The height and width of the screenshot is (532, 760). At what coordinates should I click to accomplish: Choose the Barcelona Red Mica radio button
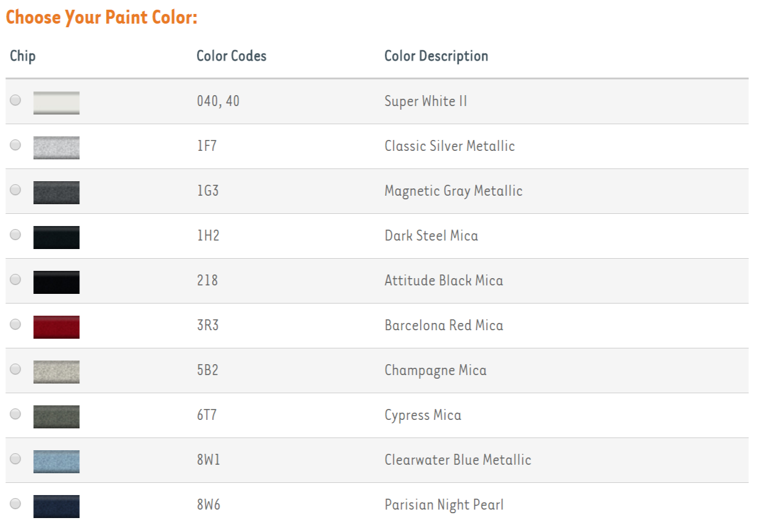coord(16,324)
